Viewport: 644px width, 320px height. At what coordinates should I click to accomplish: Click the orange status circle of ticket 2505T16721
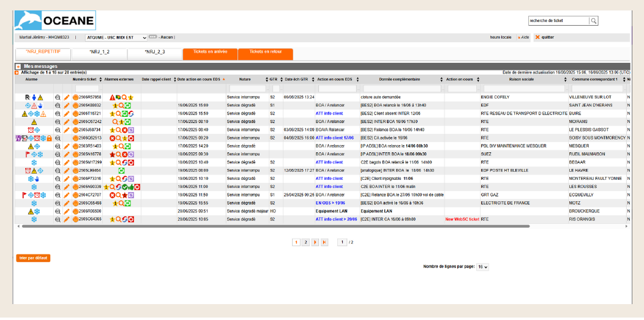(x=75, y=114)
